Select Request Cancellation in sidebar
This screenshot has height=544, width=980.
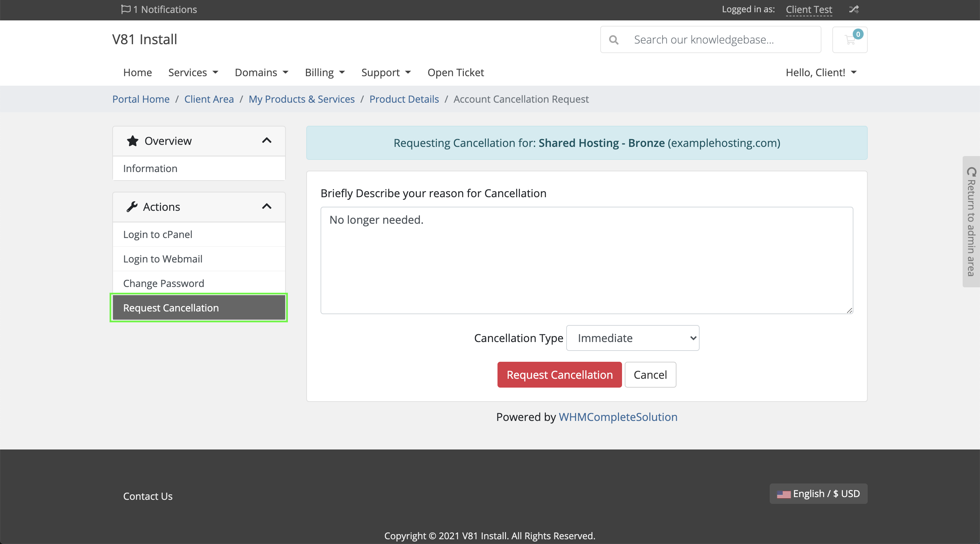click(x=199, y=308)
